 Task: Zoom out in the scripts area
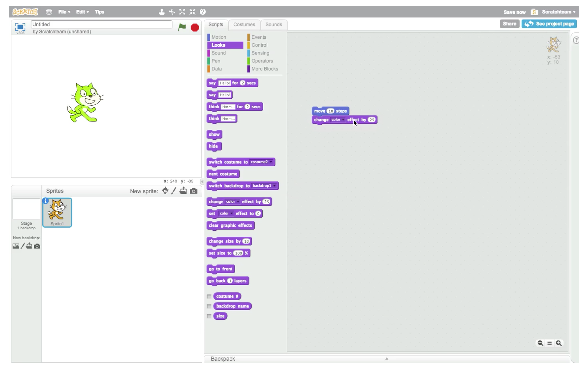540,343
